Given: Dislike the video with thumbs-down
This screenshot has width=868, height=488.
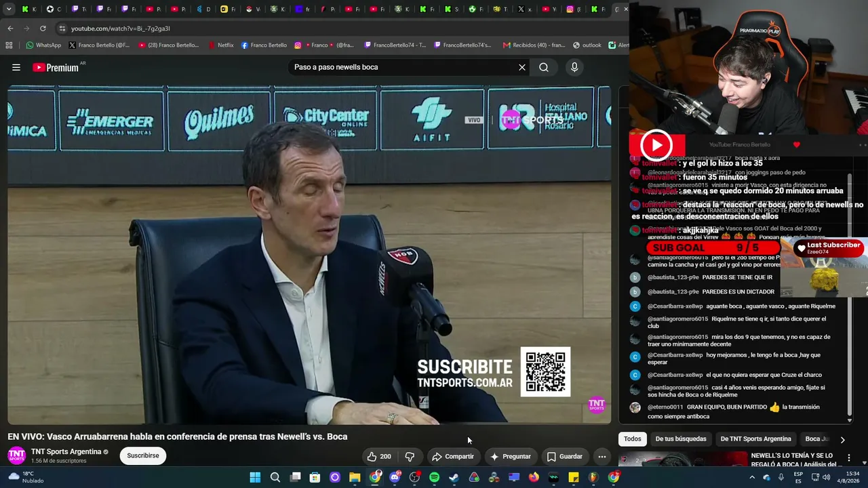Looking at the screenshot, I should (x=410, y=456).
